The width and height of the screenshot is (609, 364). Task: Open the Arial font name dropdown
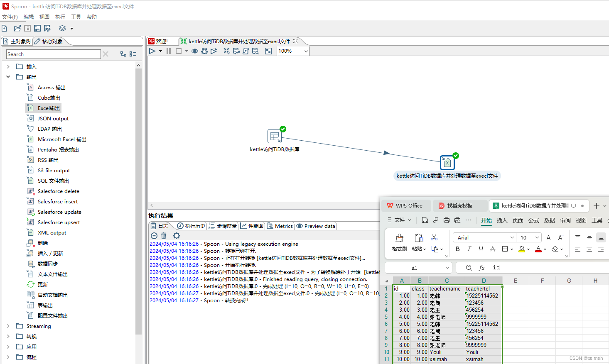click(512, 237)
